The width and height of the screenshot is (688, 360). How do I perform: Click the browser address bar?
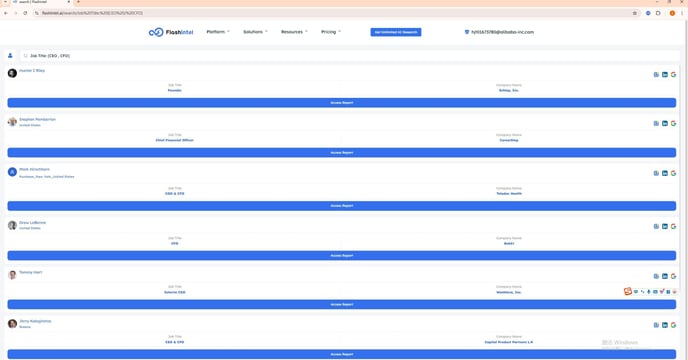click(x=336, y=13)
